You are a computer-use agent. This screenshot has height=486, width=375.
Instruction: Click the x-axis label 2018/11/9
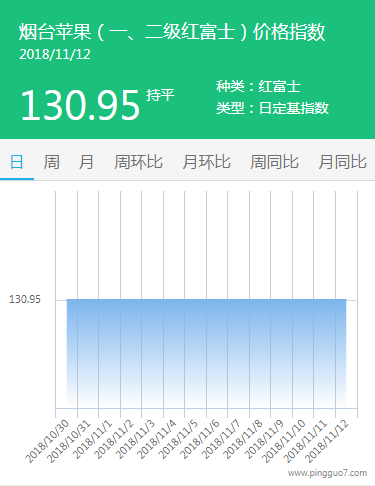point(264,439)
